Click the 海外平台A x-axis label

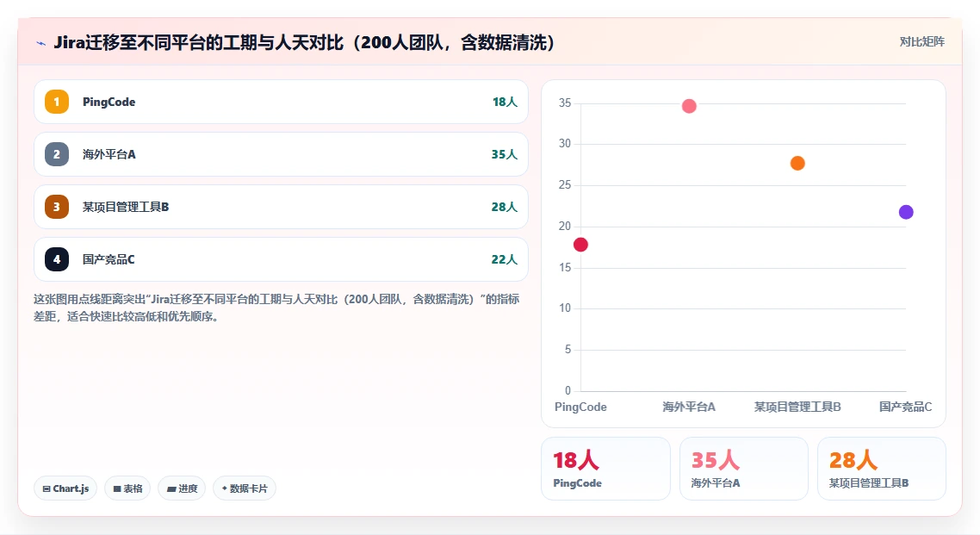click(689, 407)
